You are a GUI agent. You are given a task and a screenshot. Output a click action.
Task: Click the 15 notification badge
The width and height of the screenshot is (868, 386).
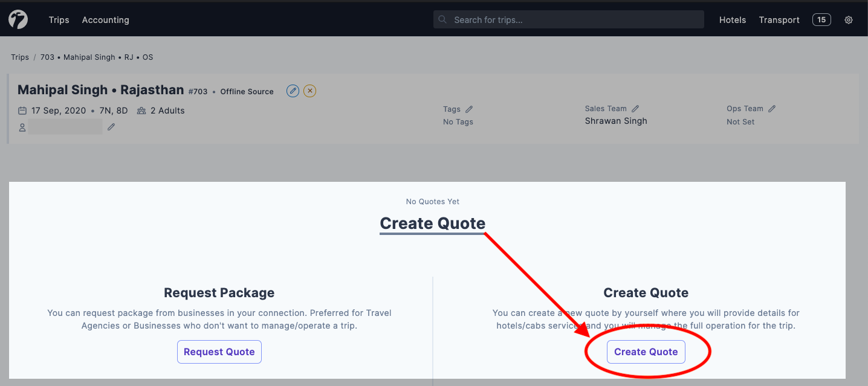point(821,19)
